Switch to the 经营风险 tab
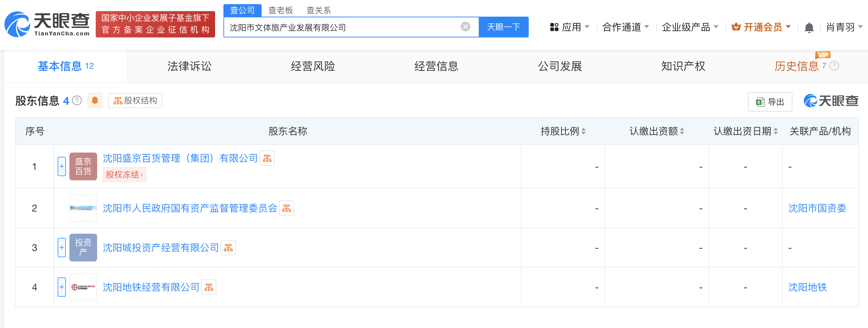This screenshot has height=328, width=868. pos(313,66)
